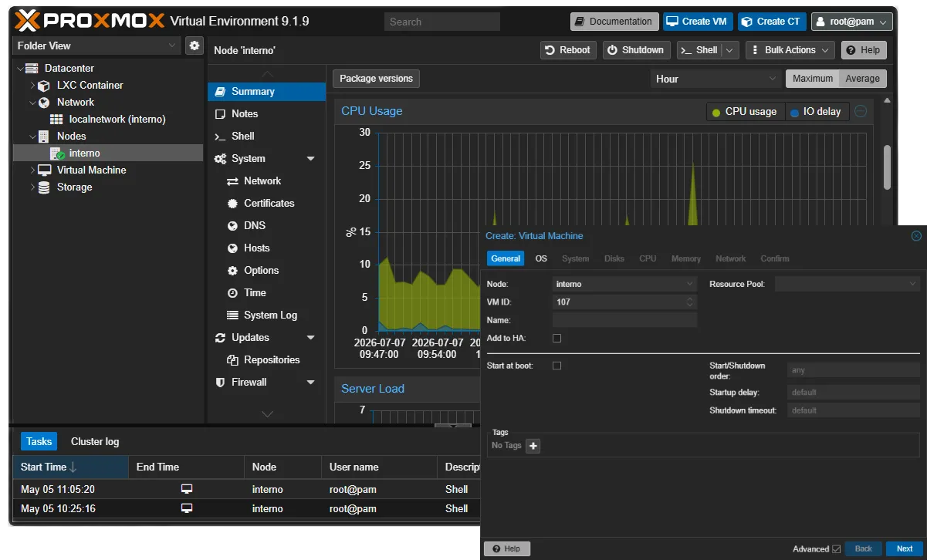The image size is (927, 560).
Task: Uncheck the Advanced checkbox
Action: click(x=836, y=549)
